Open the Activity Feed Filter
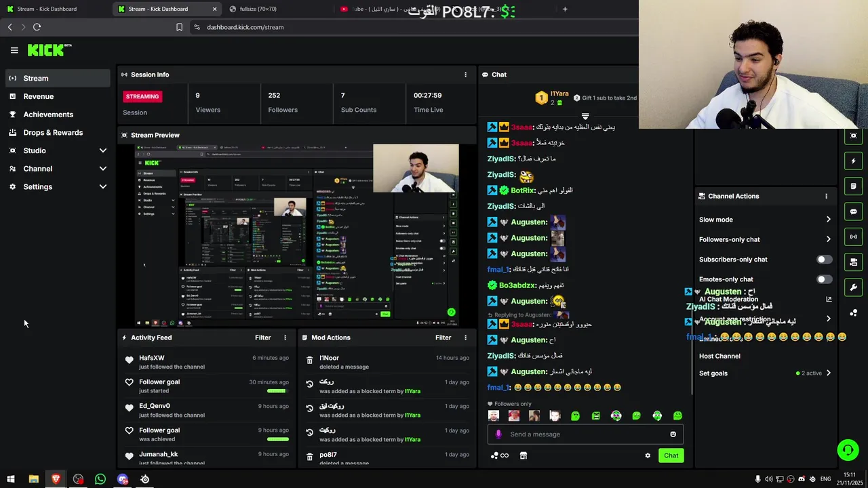 (x=262, y=338)
